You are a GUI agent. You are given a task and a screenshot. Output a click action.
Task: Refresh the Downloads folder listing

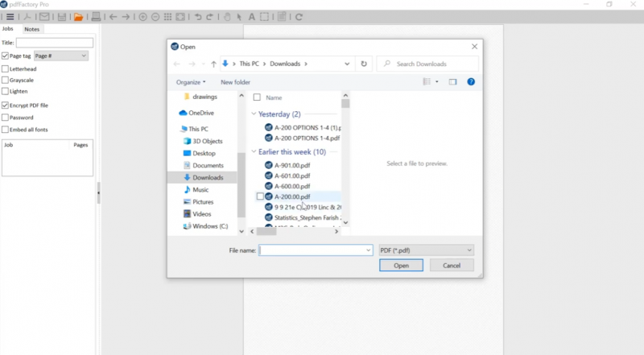click(365, 64)
